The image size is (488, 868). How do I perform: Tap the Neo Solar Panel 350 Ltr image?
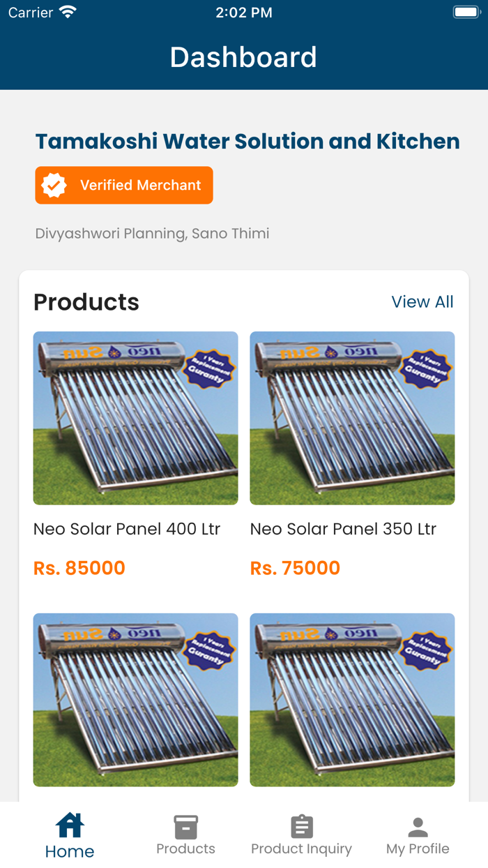pyautogui.click(x=352, y=417)
